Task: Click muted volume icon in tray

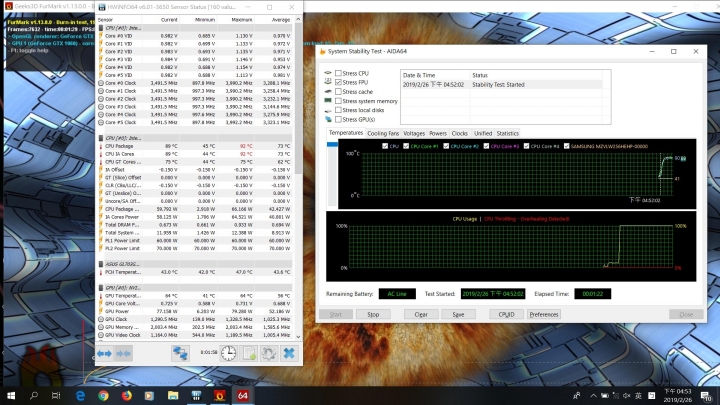Action: [x=627, y=395]
